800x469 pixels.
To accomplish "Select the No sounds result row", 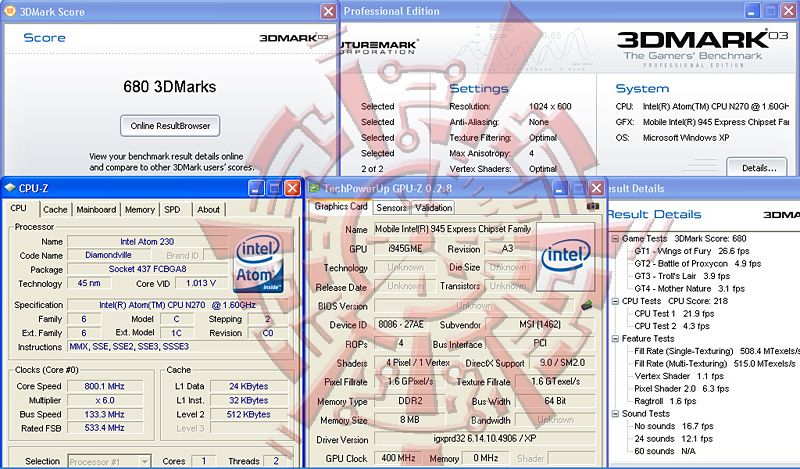I will coord(673,426).
